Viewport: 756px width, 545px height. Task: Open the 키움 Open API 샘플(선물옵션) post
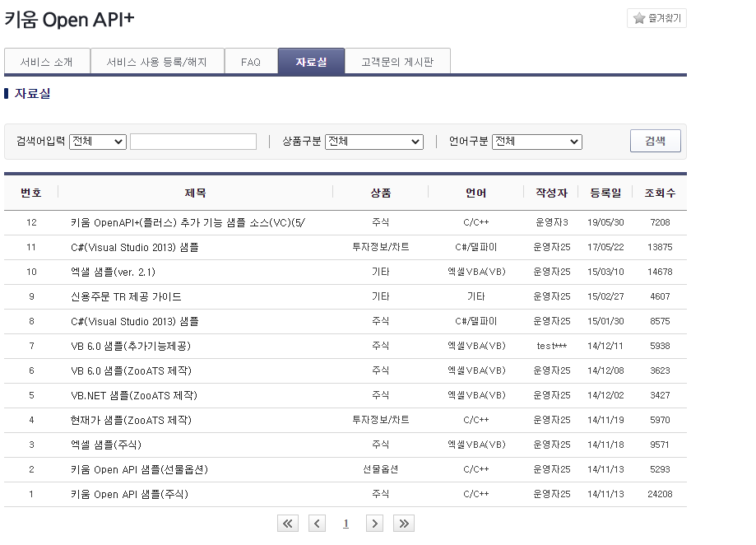[139, 469]
